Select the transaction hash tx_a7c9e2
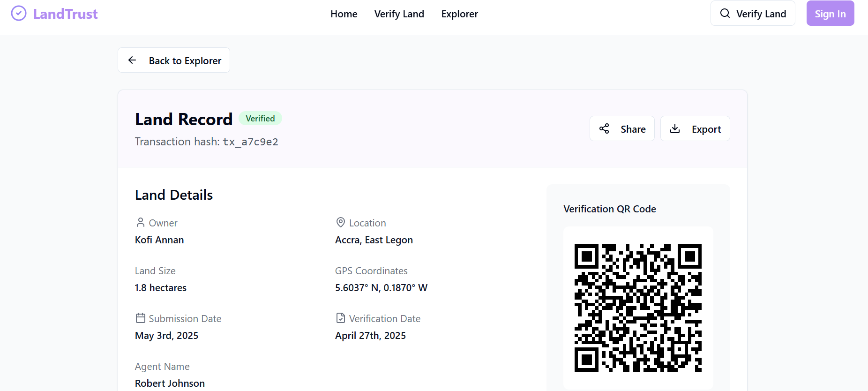Screen dimensions: 868x391 (250, 142)
